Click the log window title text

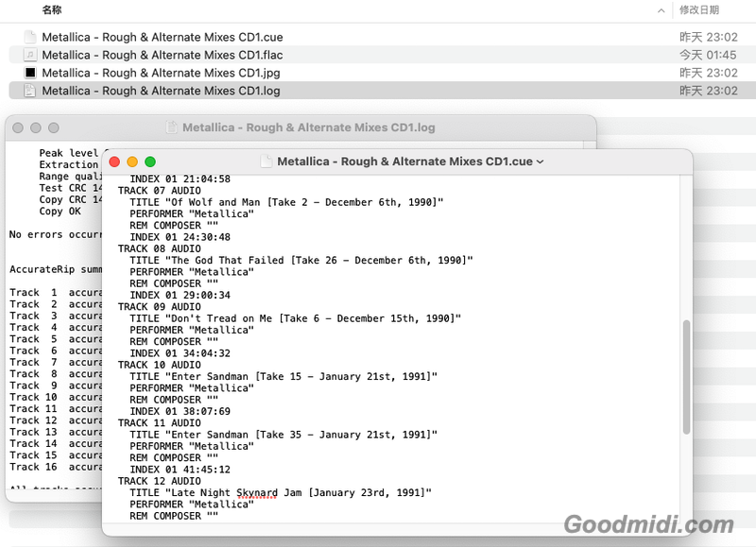coord(309,128)
